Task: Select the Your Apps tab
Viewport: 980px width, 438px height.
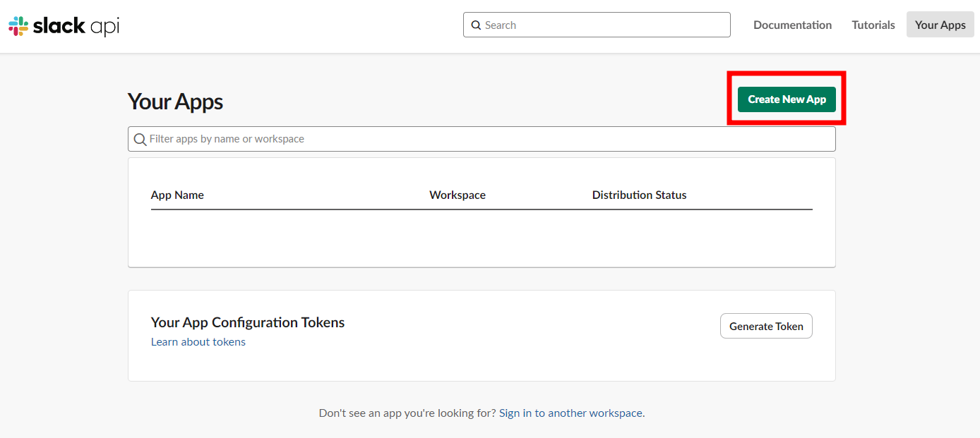Action: [940, 25]
